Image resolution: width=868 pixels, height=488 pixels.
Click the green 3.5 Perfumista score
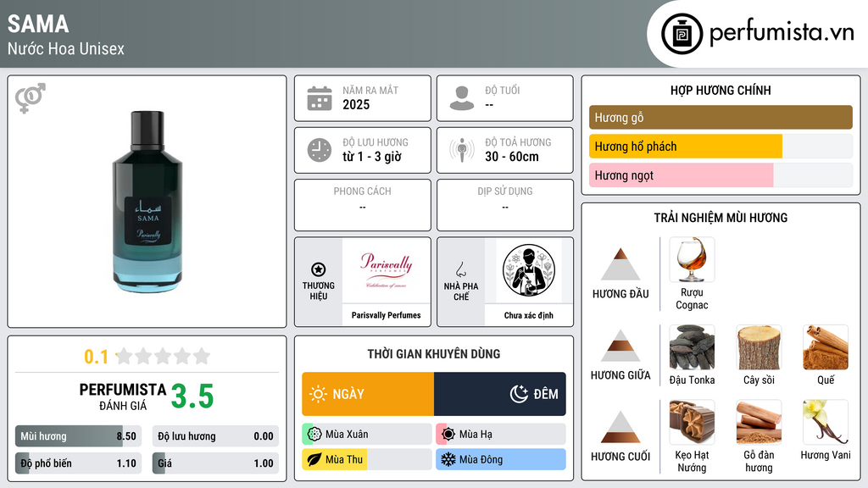192,396
